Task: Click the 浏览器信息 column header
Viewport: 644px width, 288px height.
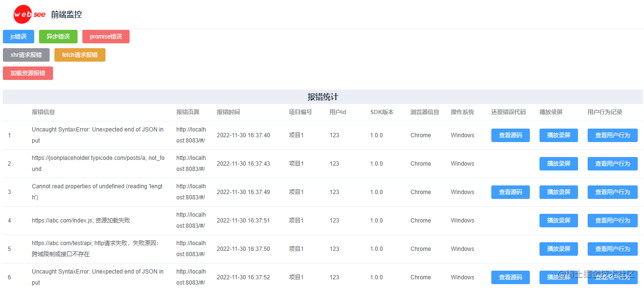Action: (425, 112)
